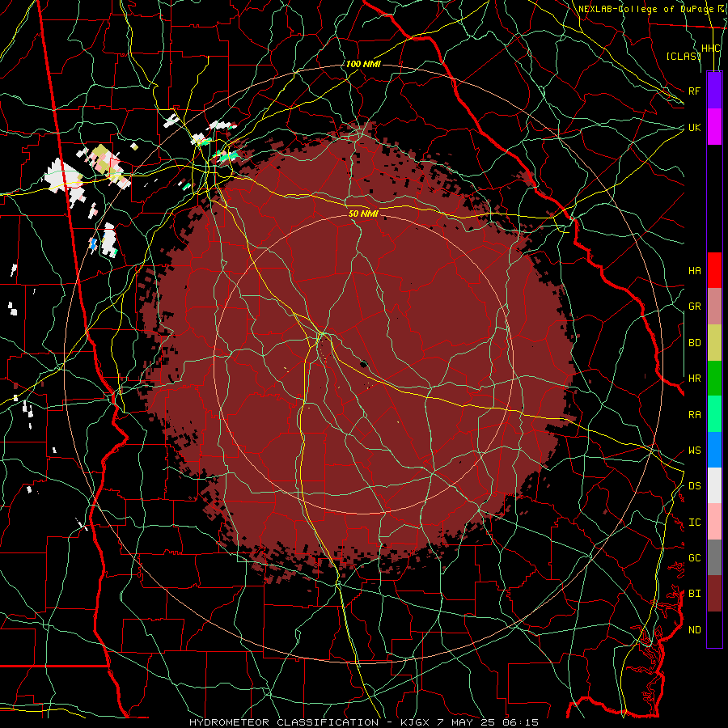Select the red HA legend swatch
The image size is (728, 728).
pyautogui.click(x=714, y=270)
